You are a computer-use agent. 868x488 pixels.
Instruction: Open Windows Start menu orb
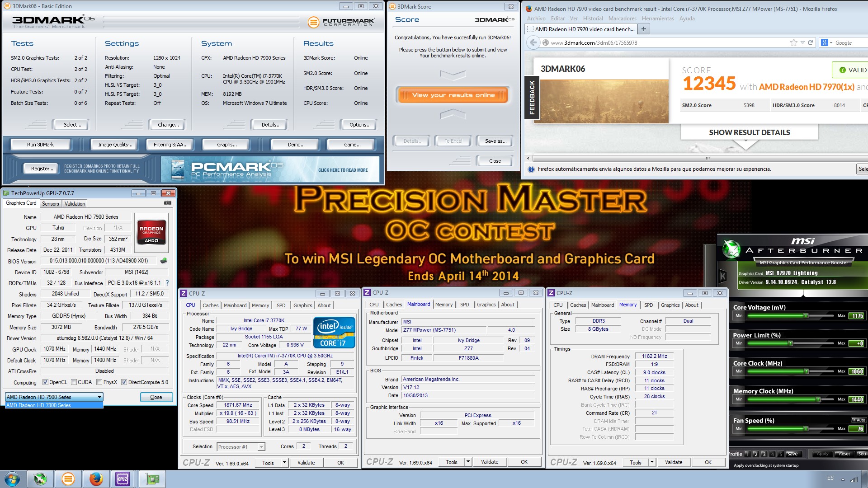tap(12, 479)
